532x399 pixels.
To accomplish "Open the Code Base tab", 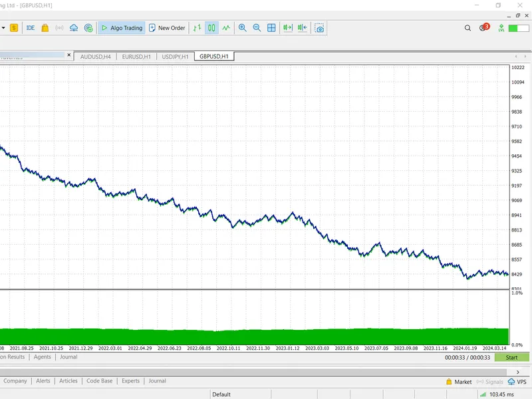I will coord(99,381).
